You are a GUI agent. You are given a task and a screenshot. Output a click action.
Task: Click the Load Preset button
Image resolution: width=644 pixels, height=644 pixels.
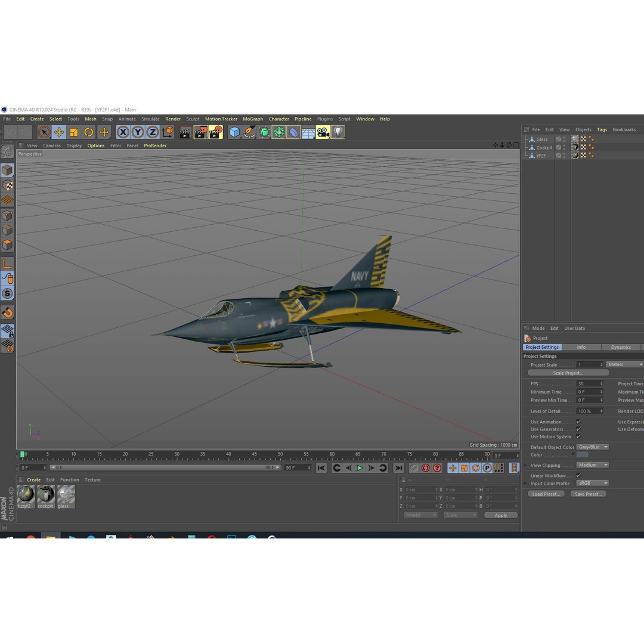tap(546, 494)
